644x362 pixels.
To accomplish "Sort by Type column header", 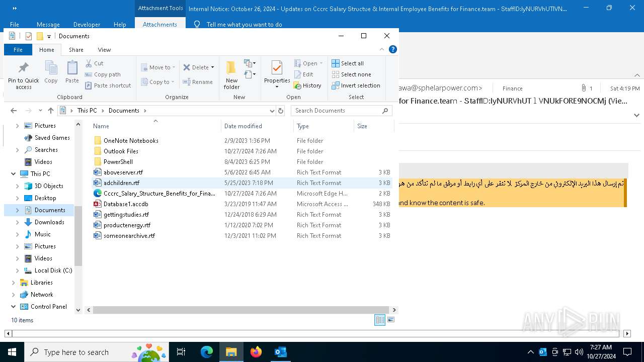I will [324, 126].
